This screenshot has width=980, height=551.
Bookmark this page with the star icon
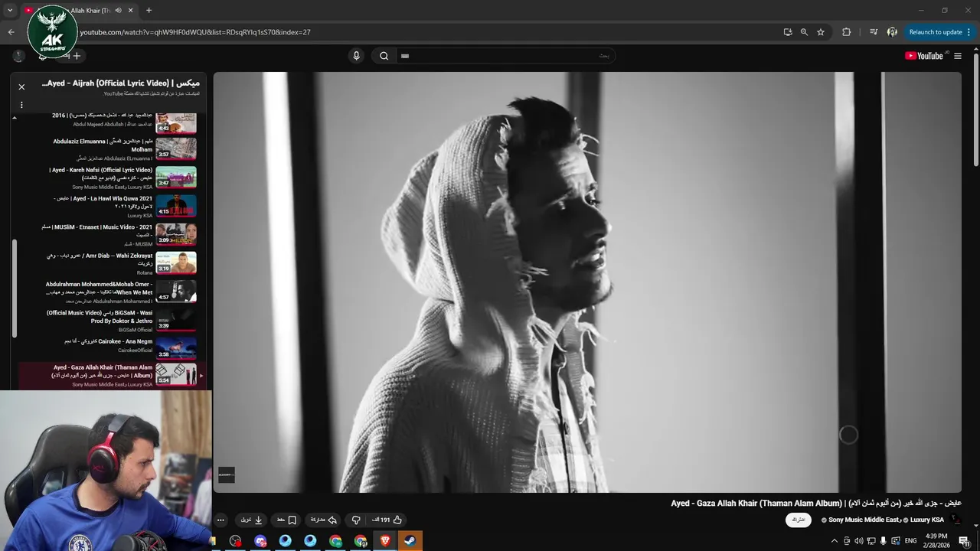(x=821, y=32)
